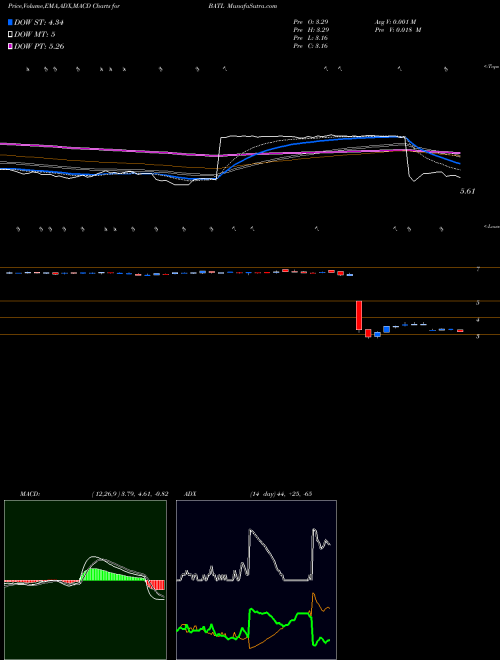
Task: Click the price axis label '4'
Action: coord(478,320)
